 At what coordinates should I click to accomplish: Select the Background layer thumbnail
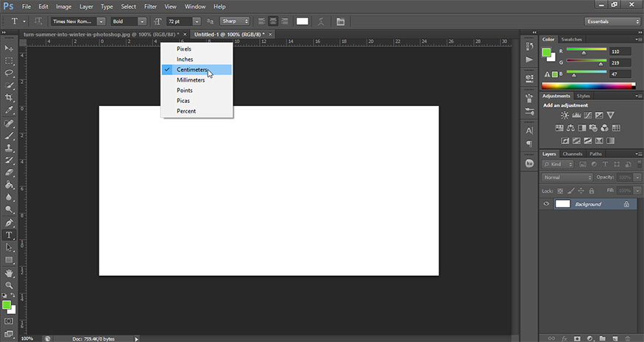click(x=563, y=204)
